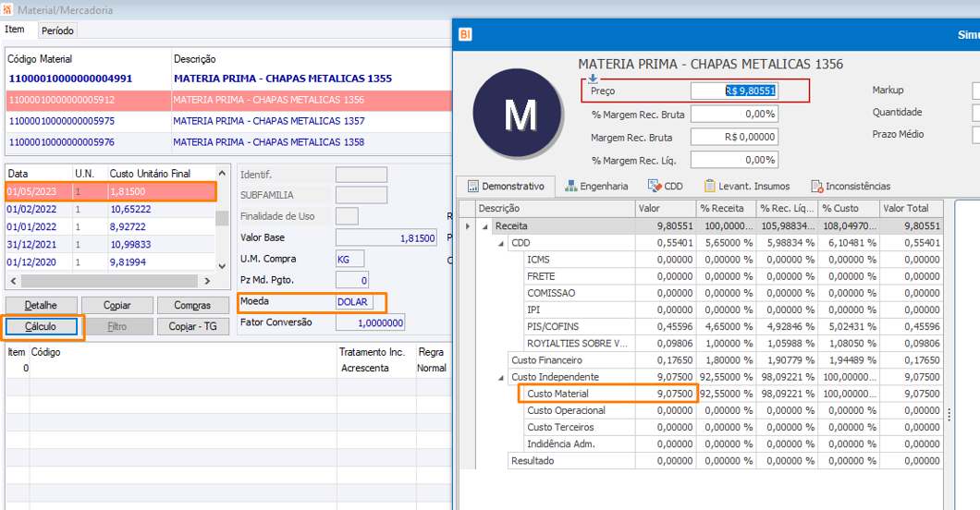Click the Compras button

click(x=192, y=305)
